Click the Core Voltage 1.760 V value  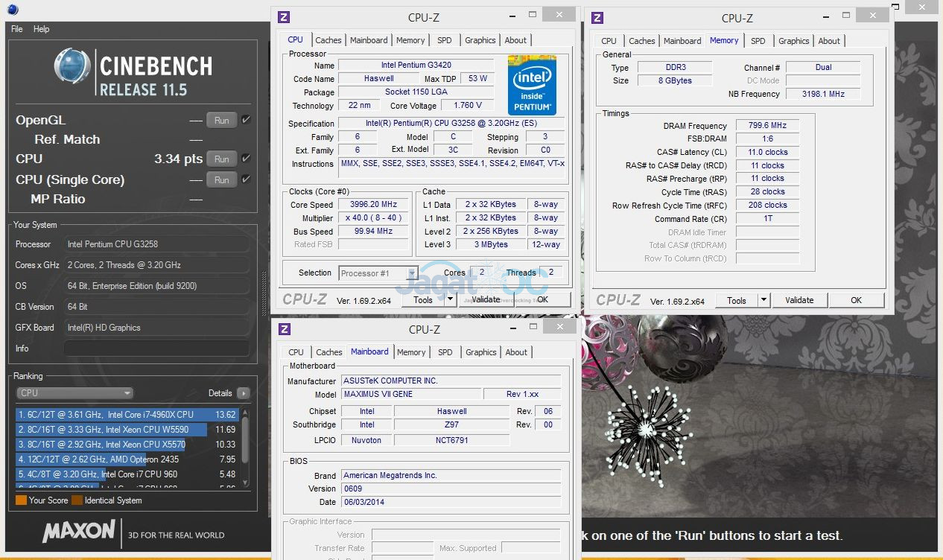tap(469, 105)
